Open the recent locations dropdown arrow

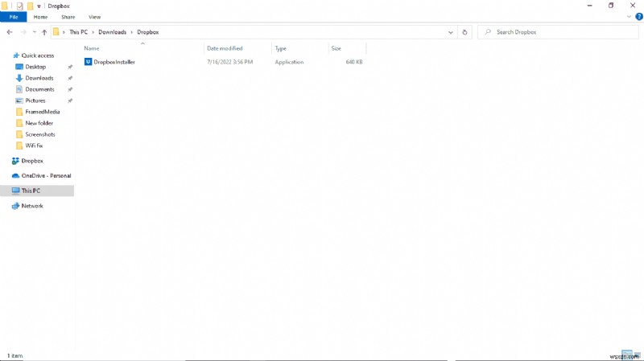coord(34,32)
